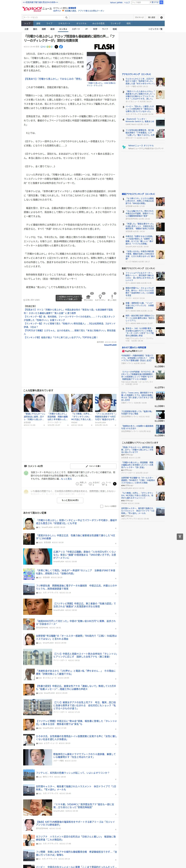Click the scroll-to-top arrow button

pos(180,536)
